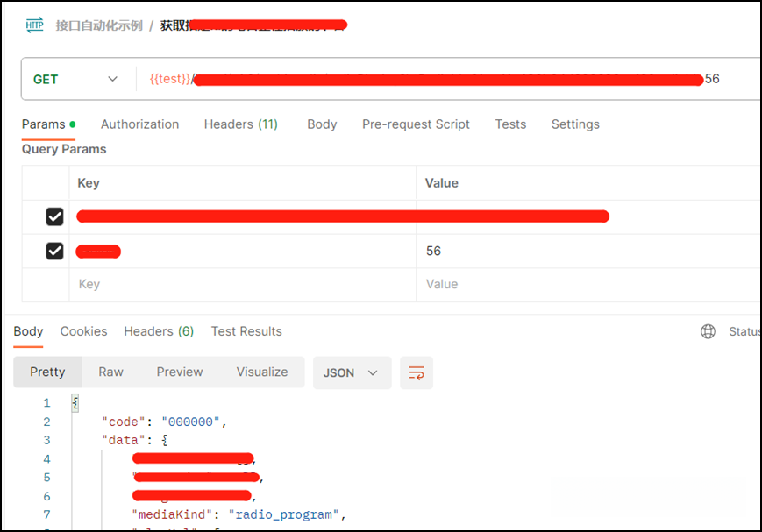
Task: Select the Visualize response view
Action: (262, 372)
